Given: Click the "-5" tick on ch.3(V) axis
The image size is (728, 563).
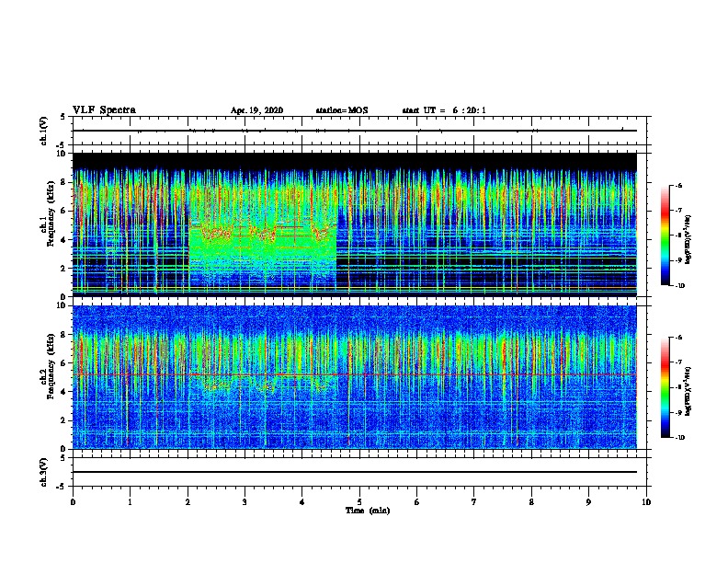Looking at the screenshot, I should click(62, 487).
